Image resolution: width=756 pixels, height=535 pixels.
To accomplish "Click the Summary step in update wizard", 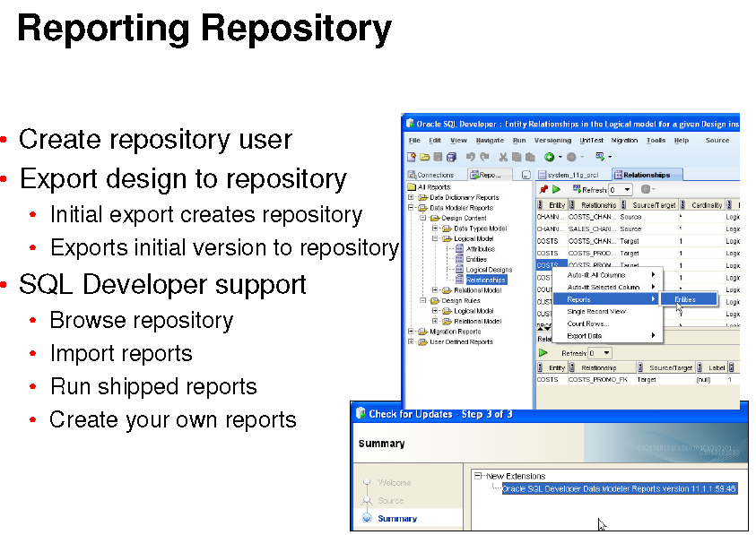I will [397, 519].
